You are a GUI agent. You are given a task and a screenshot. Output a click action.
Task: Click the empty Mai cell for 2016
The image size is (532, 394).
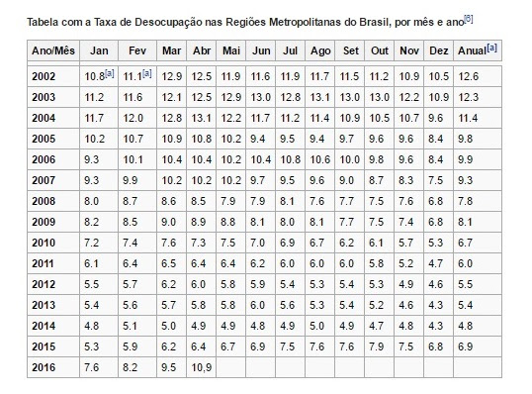click(230, 367)
